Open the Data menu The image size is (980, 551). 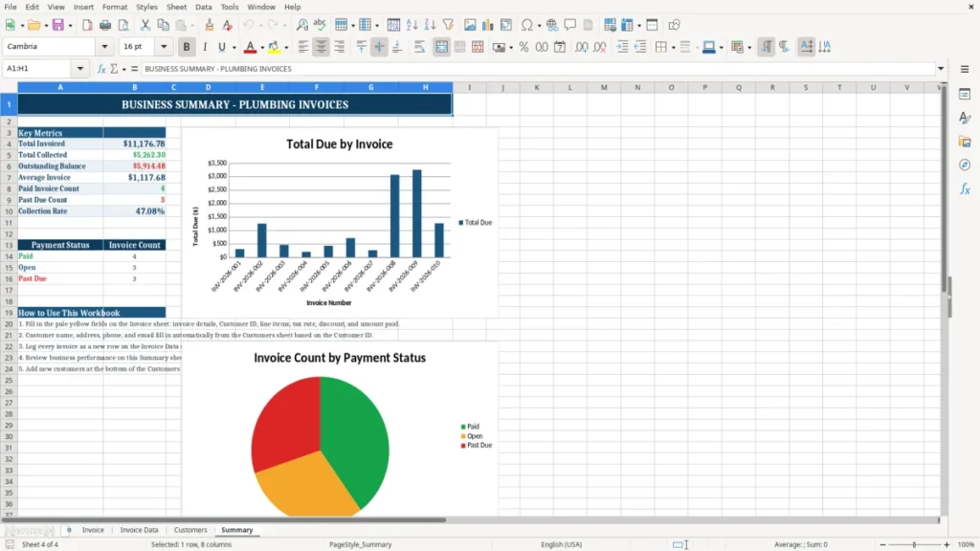[x=203, y=7]
